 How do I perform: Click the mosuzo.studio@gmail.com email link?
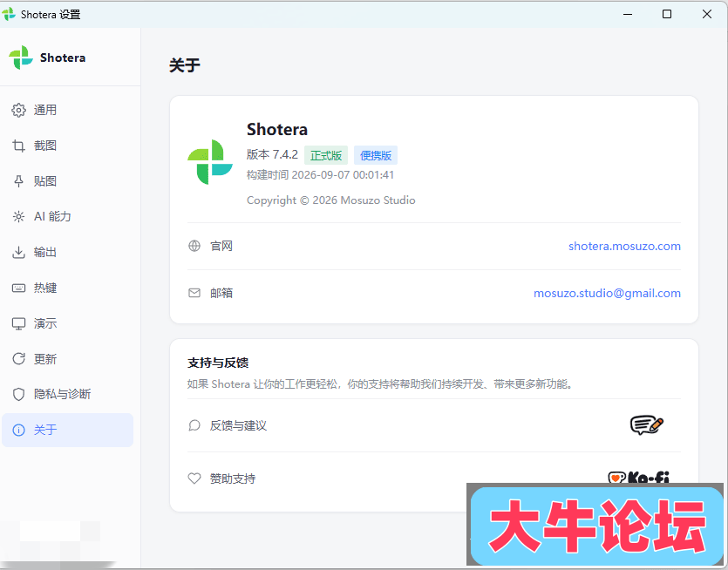[x=607, y=294]
